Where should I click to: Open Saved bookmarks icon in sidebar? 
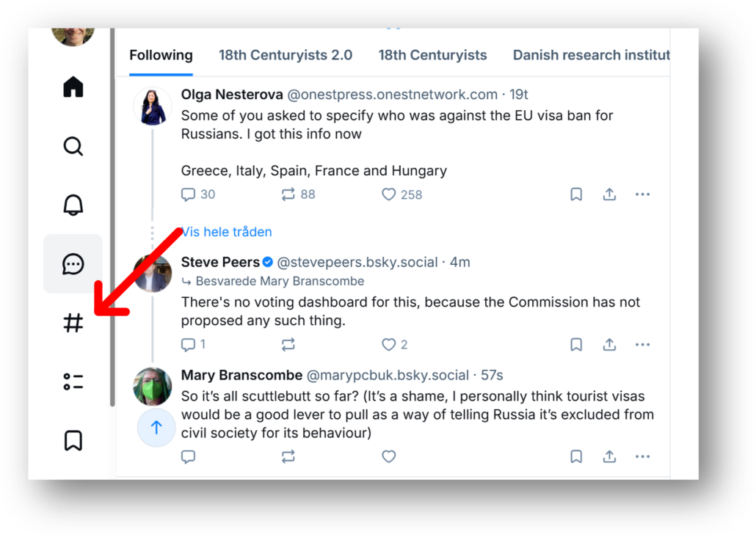pos(73,440)
